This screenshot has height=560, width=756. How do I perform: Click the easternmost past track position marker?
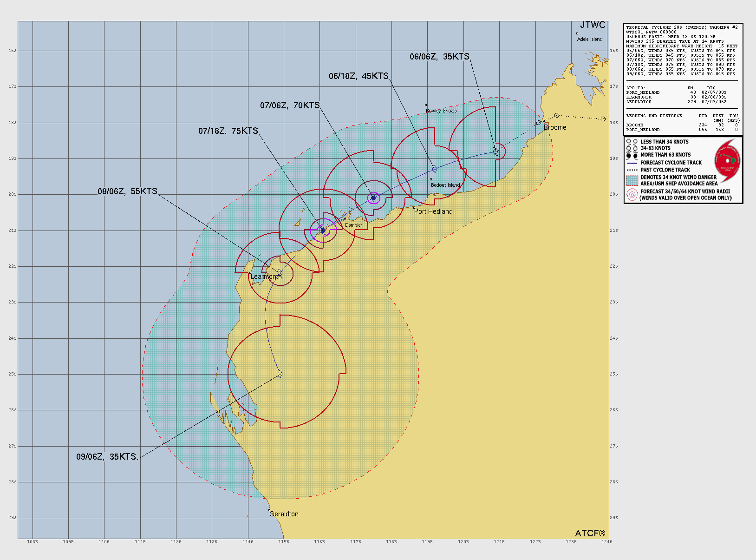(x=603, y=119)
